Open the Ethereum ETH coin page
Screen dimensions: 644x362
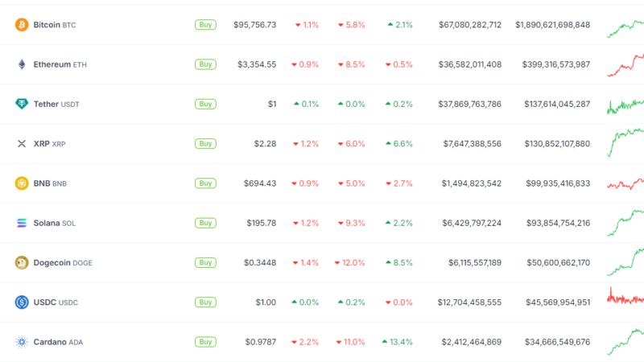(x=60, y=64)
